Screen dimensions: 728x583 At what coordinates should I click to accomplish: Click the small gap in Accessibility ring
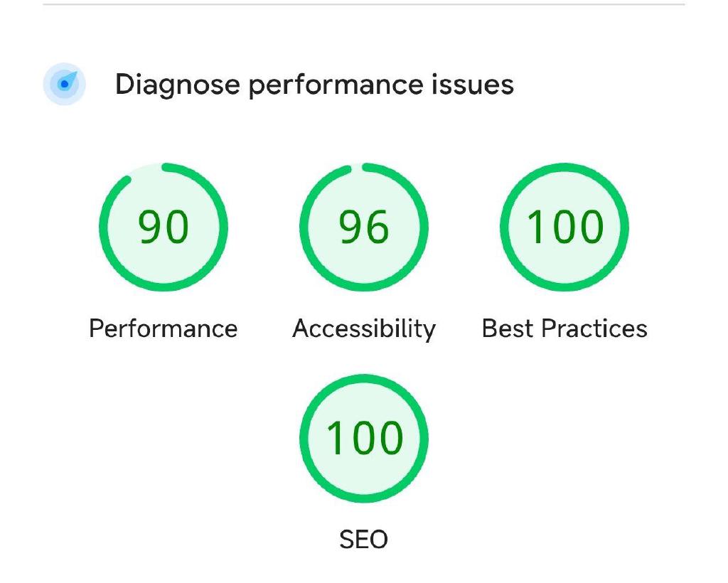[356, 168]
